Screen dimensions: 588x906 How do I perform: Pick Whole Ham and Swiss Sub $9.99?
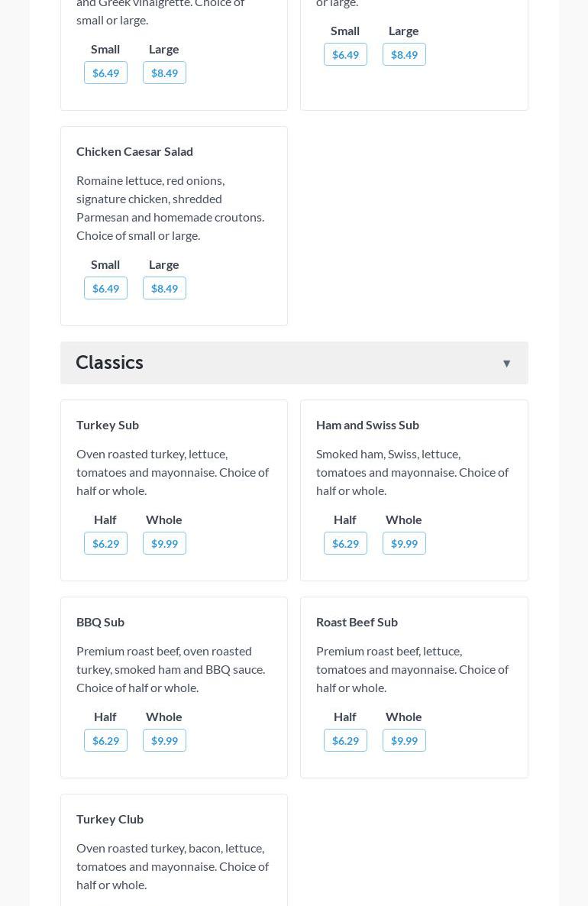pyautogui.click(x=404, y=543)
